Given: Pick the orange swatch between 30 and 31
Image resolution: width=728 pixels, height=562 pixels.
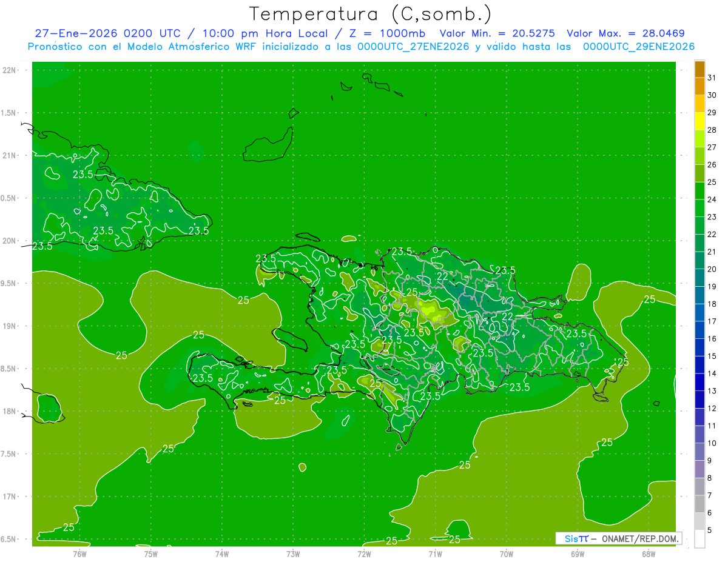Looking at the screenshot, I should tap(699, 87).
